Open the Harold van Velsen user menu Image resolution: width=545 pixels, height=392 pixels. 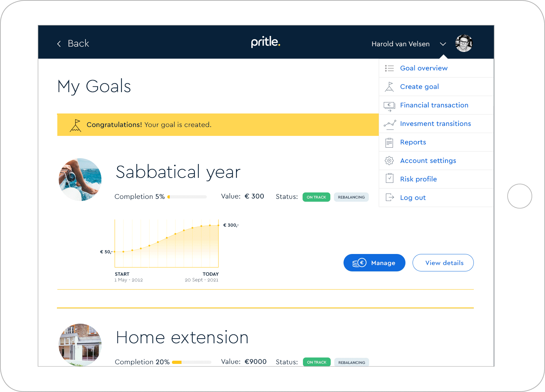pos(400,44)
